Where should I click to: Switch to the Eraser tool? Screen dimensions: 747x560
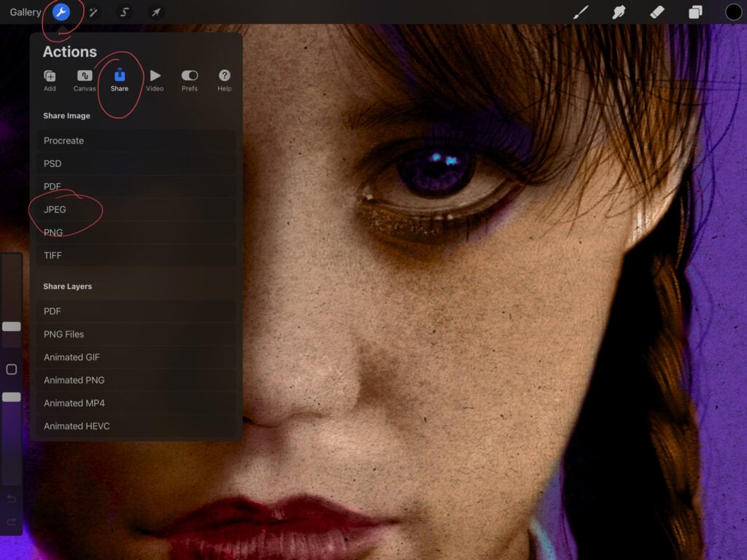click(x=657, y=12)
